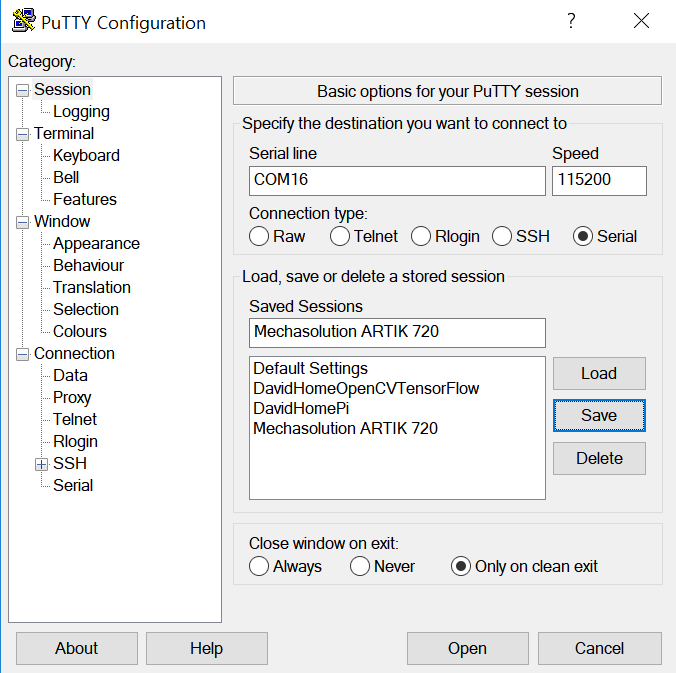
Task: Click the question mark help icon
Action: (x=571, y=20)
